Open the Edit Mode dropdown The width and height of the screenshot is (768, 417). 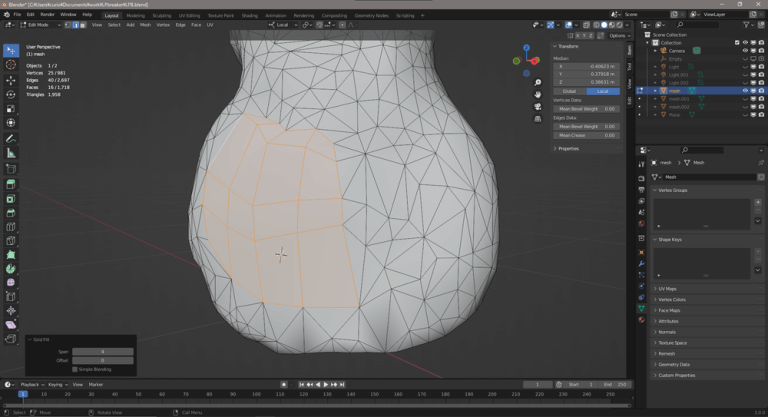40,25
